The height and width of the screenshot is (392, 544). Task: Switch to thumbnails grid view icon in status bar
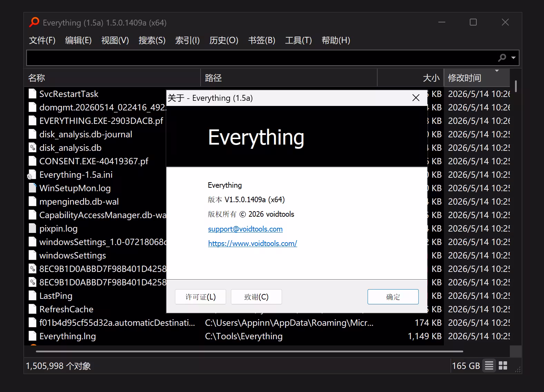(x=503, y=366)
